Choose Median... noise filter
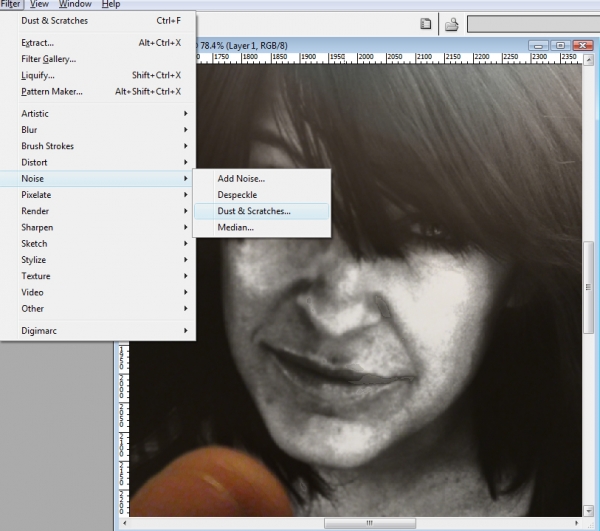The image size is (600, 531). [x=262, y=227]
